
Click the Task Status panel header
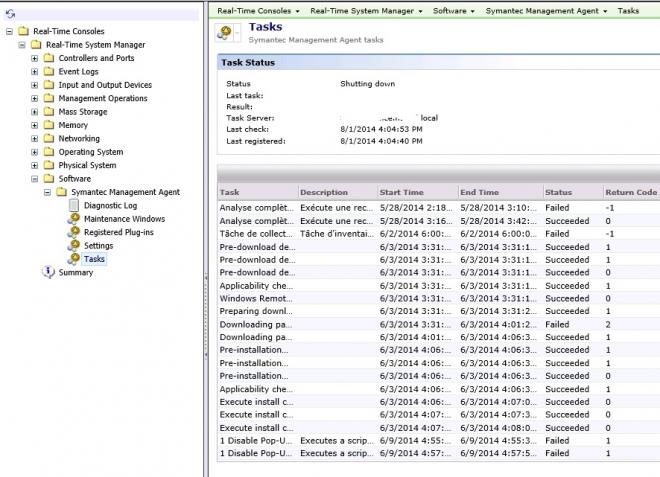pos(439,62)
